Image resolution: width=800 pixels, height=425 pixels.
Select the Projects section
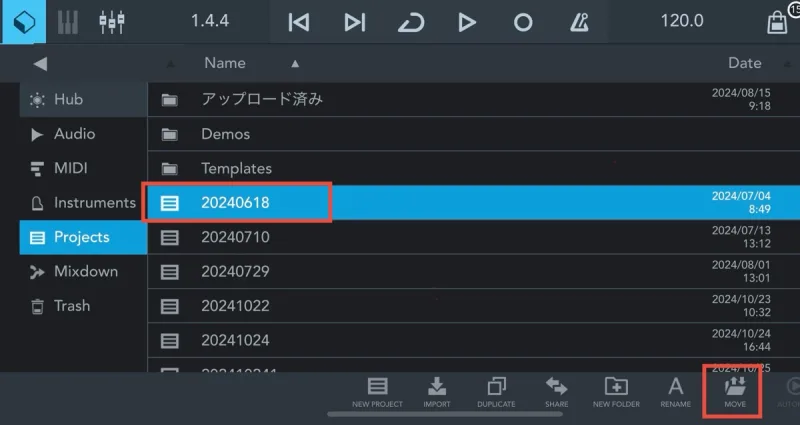tap(83, 237)
